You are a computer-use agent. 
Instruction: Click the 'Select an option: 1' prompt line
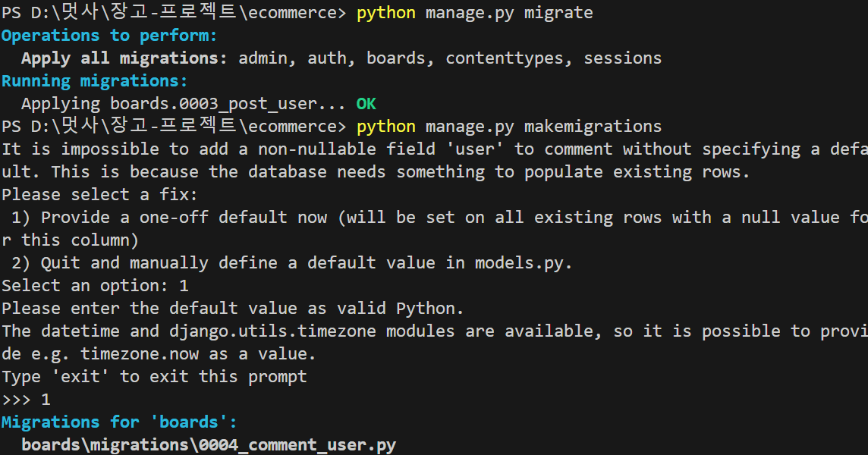click(x=95, y=286)
